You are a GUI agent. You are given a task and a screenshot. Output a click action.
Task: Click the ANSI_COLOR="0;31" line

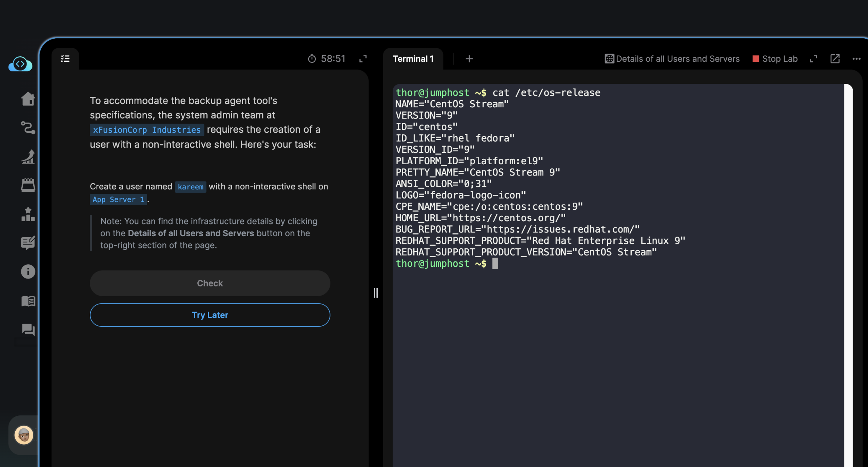point(443,184)
